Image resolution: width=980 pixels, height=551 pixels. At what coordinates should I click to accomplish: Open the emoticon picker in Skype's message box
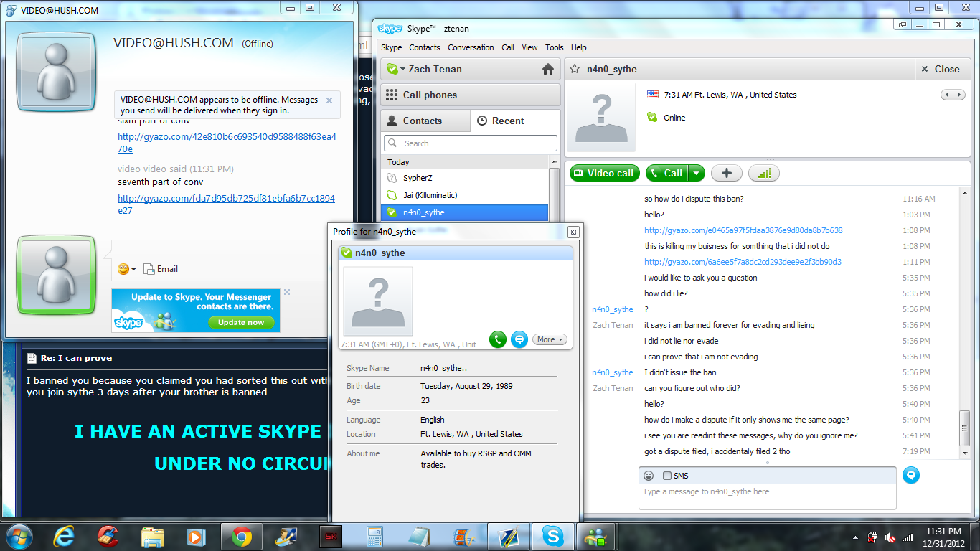[x=649, y=476]
